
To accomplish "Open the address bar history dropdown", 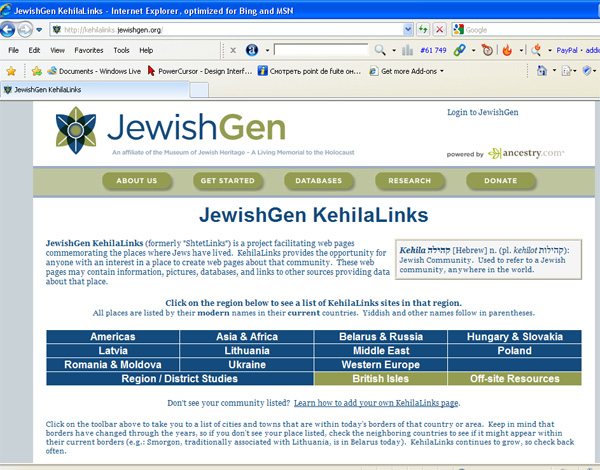I will pos(408,29).
